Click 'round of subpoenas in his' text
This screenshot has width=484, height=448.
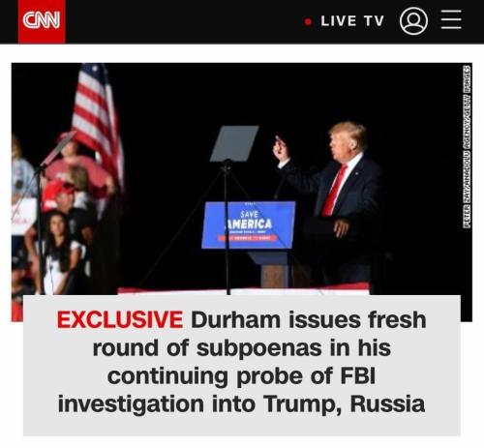click(242, 348)
